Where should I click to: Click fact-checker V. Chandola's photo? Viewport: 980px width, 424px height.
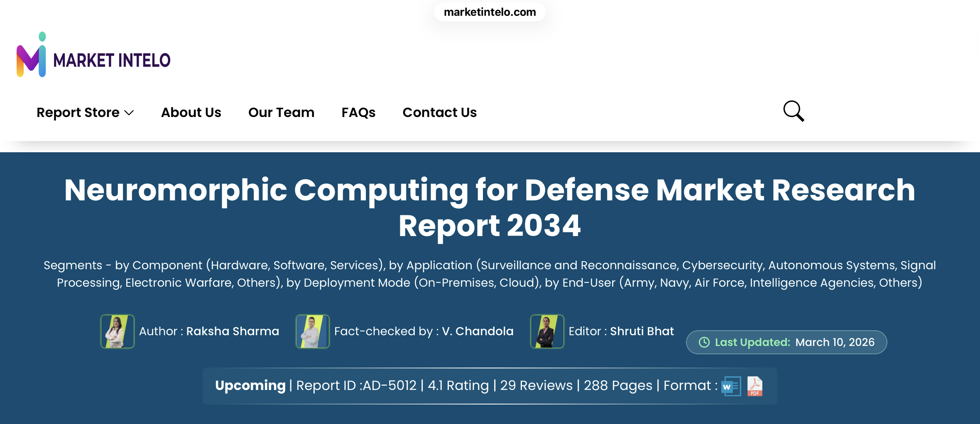pyautogui.click(x=312, y=331)
